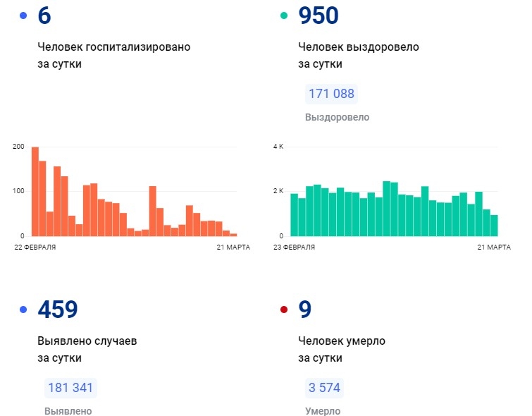
Task: Click the blue dot beside number 6
Action: pyautogui.click(x=23, y=16)
